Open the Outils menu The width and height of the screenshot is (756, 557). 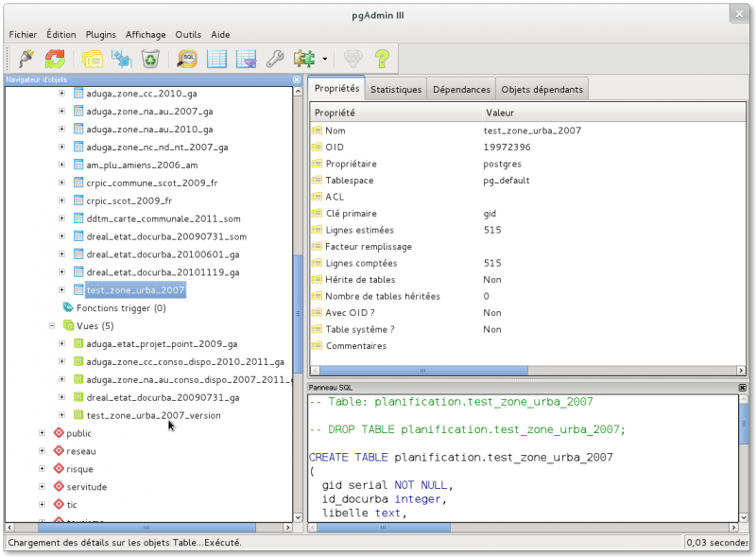coord(188,34)
